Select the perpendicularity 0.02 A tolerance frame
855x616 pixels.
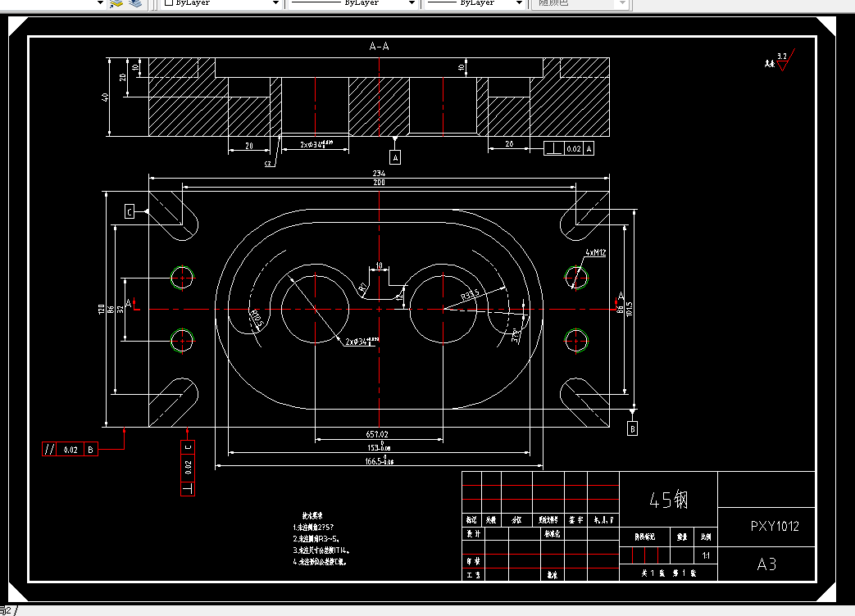(569, 148)
